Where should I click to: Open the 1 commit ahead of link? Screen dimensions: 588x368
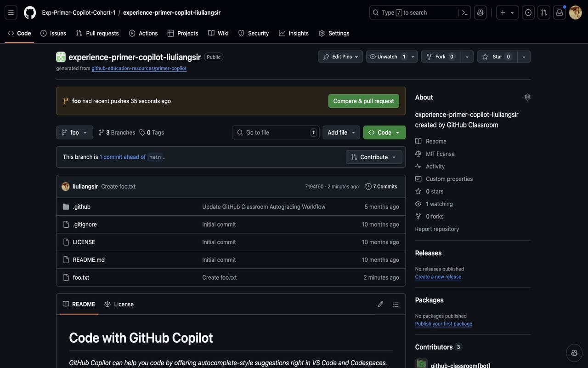(x=123, y=157)
